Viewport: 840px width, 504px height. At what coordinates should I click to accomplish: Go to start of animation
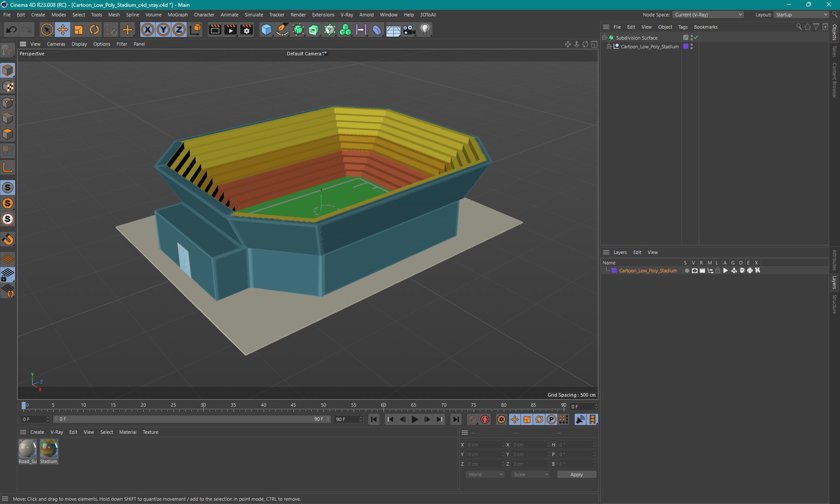click(374, 420)
